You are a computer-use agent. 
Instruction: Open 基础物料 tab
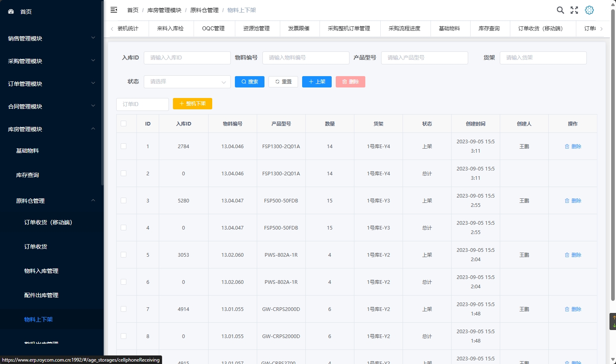pyautogui.click(x=450, y=28)
